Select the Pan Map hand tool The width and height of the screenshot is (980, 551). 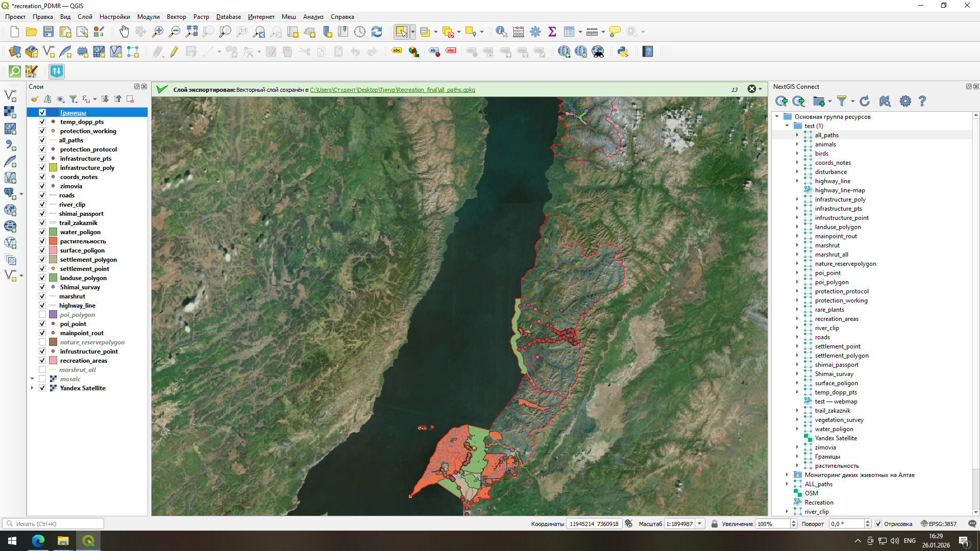[124, 32]
